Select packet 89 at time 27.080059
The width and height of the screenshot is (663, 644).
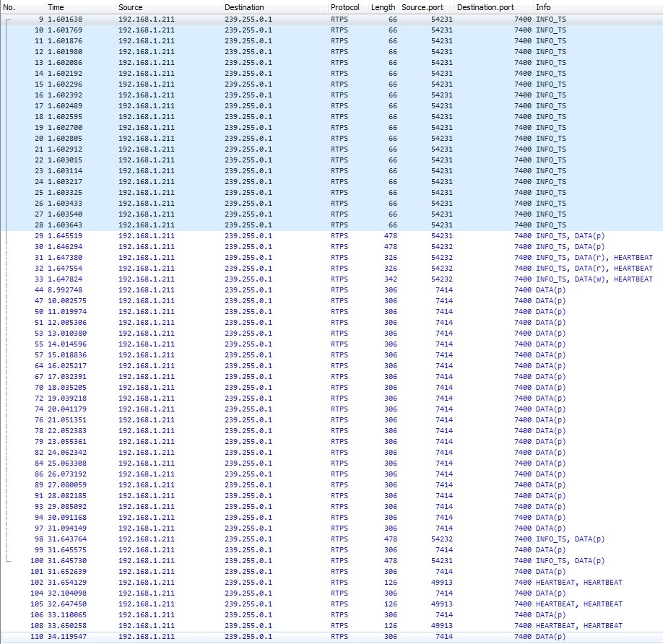[331, 484]
